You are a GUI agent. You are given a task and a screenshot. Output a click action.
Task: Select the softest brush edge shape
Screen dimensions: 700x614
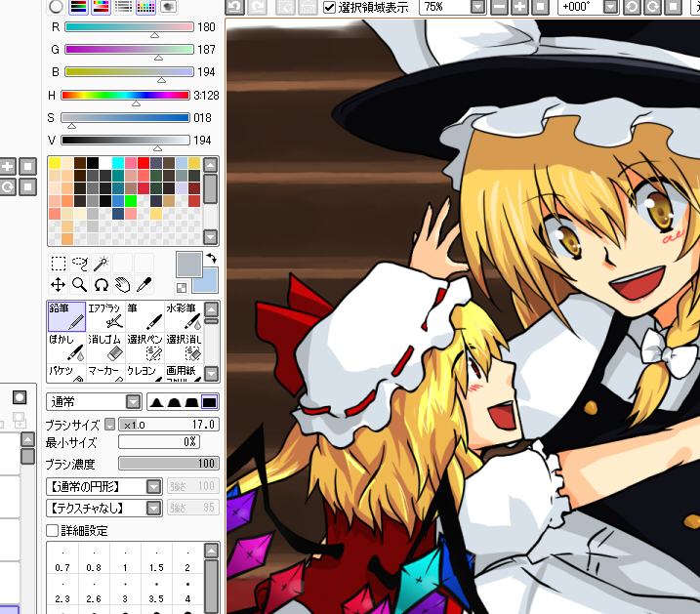point(156,402)
